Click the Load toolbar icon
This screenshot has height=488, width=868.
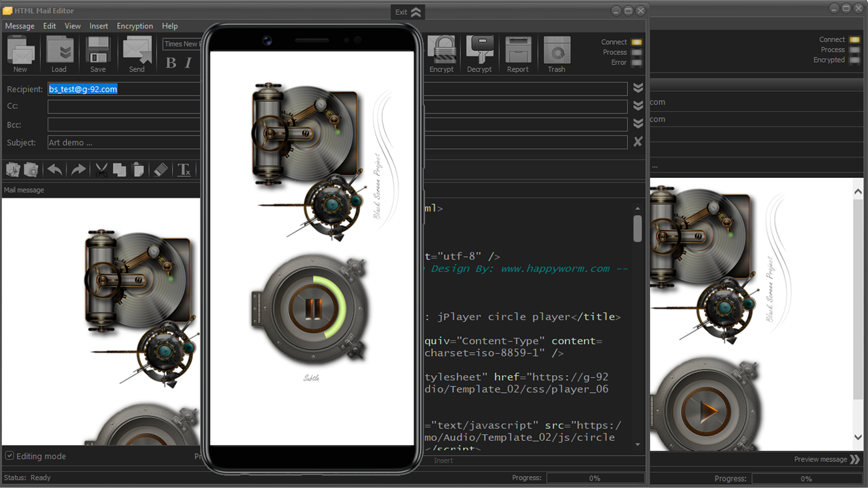click(59, 54)
